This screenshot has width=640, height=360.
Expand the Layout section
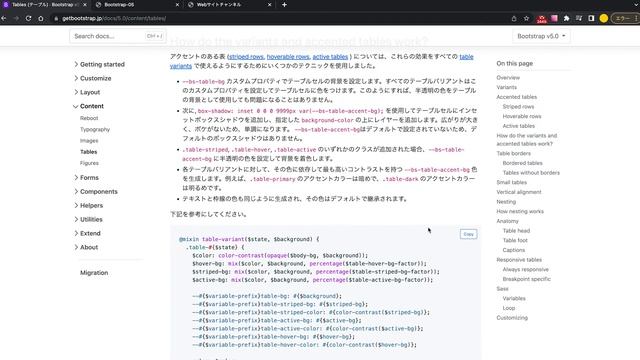[87, 92]
